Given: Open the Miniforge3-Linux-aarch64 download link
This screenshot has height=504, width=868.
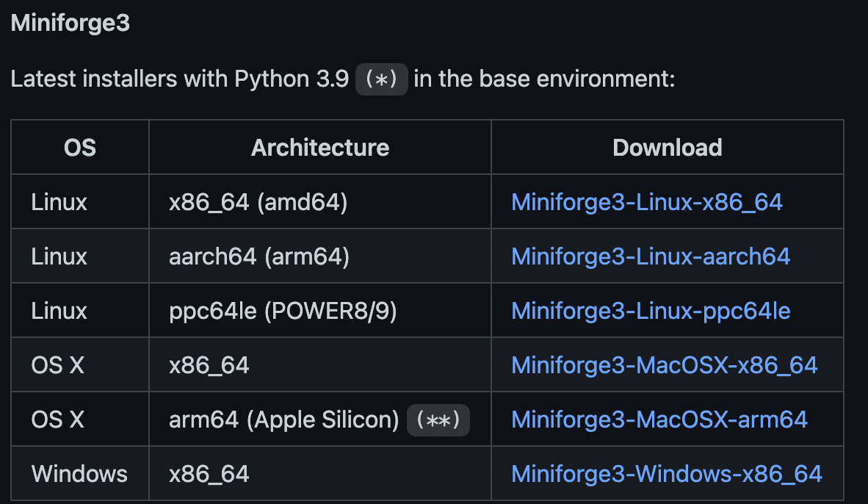Looking at the screenshot, I should coord(651,256).
